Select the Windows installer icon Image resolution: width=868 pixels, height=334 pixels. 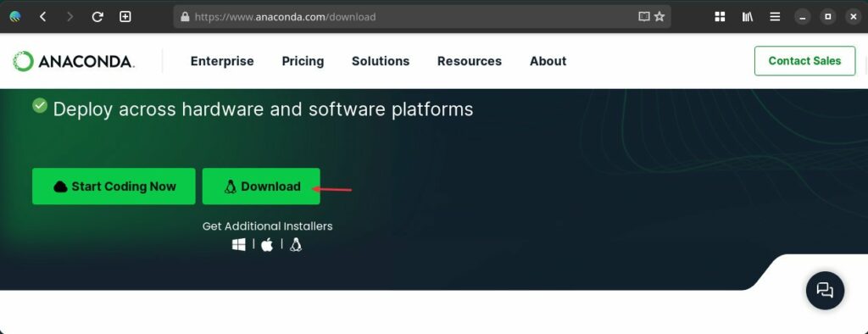[238, 244]
